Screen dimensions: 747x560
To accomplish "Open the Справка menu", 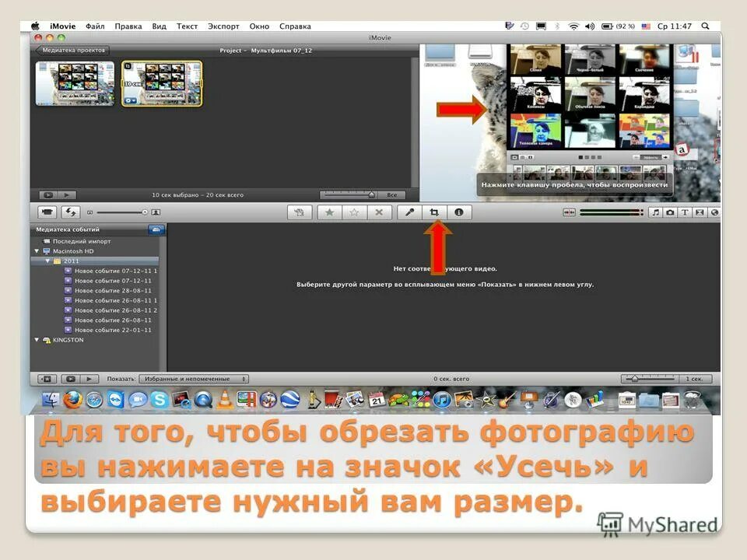I will pos(295,26).
